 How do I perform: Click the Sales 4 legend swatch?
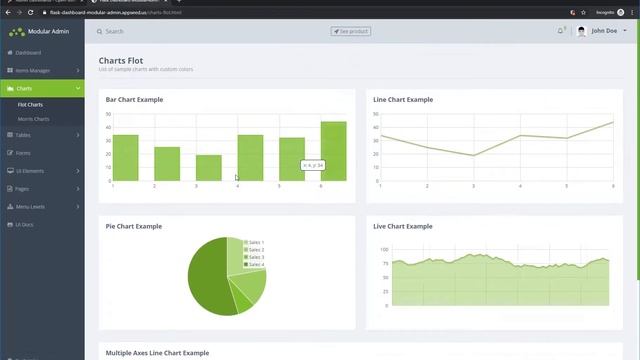click(x=246, y=264)
